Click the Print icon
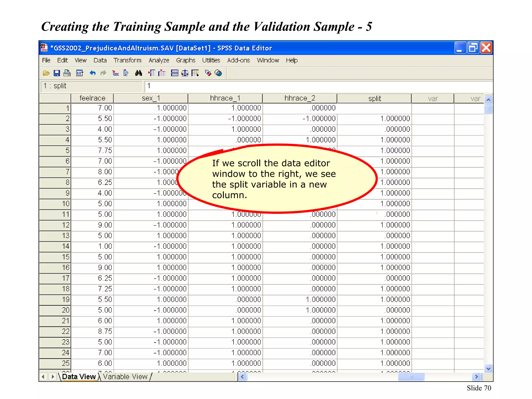This screenshot has height=399, width=532. click(67, 73)
